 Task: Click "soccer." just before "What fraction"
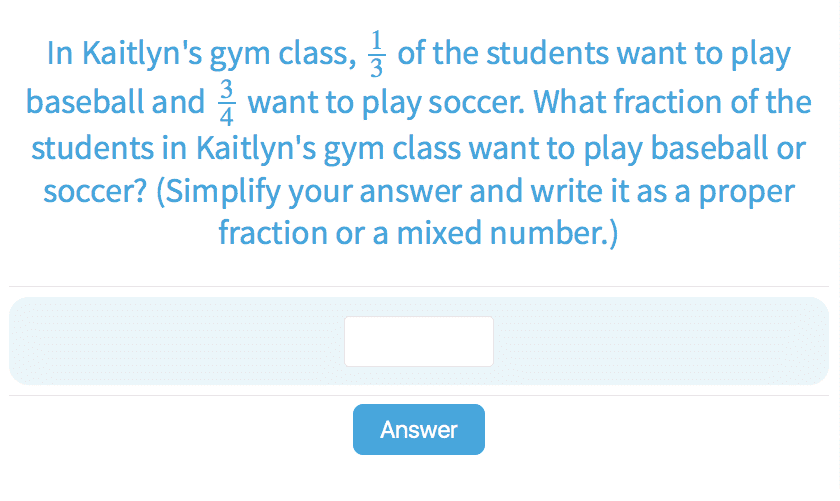click(485, 103)
